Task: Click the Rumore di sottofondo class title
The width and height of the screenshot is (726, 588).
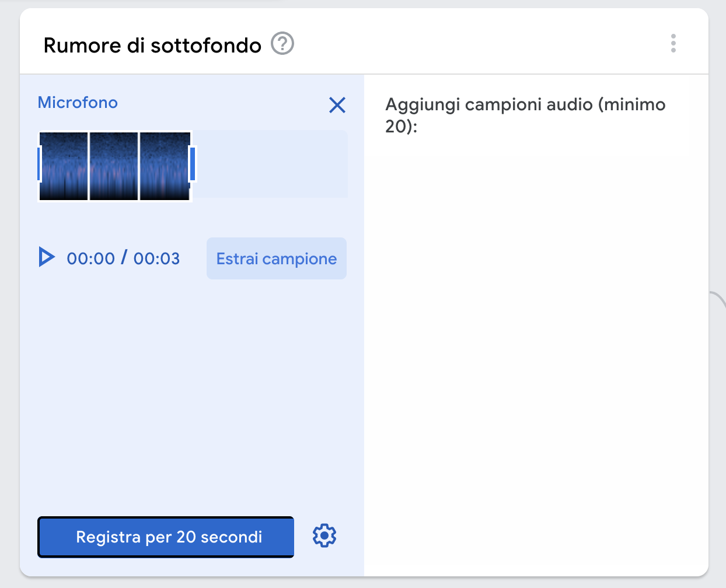Action: click(x=152, y=45)
